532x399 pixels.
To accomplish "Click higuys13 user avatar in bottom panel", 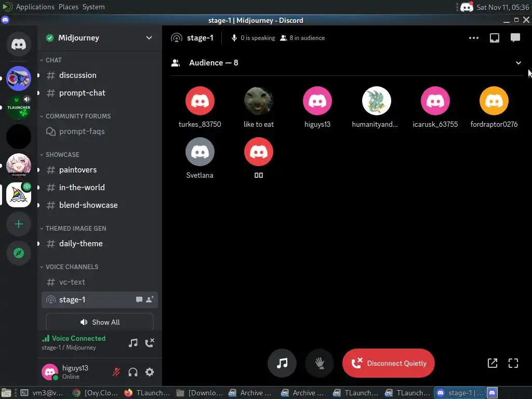I will [x=50, y=372].
